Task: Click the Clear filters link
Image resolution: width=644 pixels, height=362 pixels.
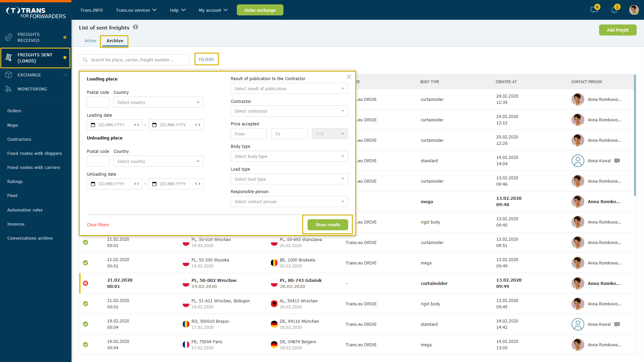Action: pyautogui.click(x=98, y=225)
